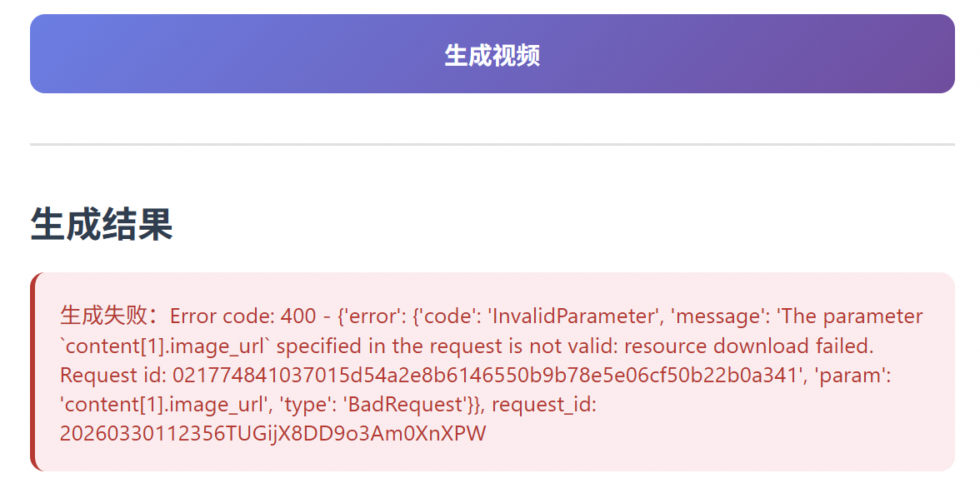Click the horizontal divider below the button
Viewport: 980px width, 498px height.
tap(492, 144)
